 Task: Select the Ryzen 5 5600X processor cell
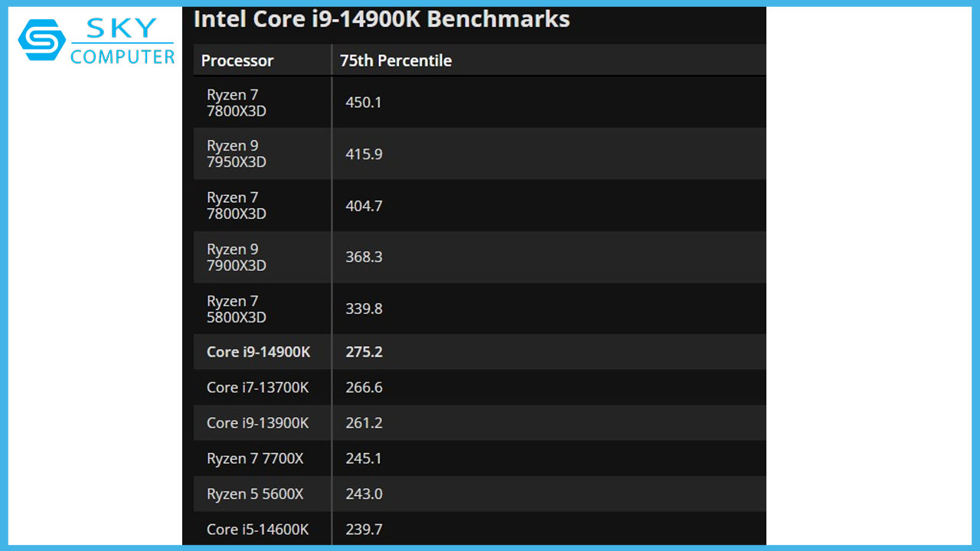[x=263, y=494]
